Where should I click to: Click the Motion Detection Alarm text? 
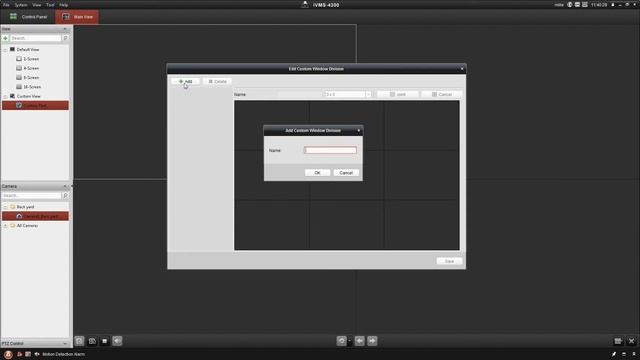tap(64, 354)
